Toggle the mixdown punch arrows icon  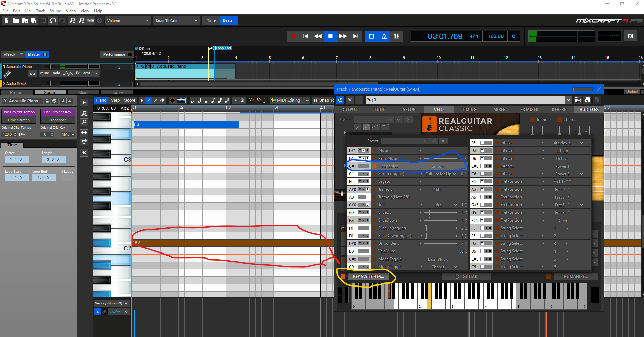[396, 36]
